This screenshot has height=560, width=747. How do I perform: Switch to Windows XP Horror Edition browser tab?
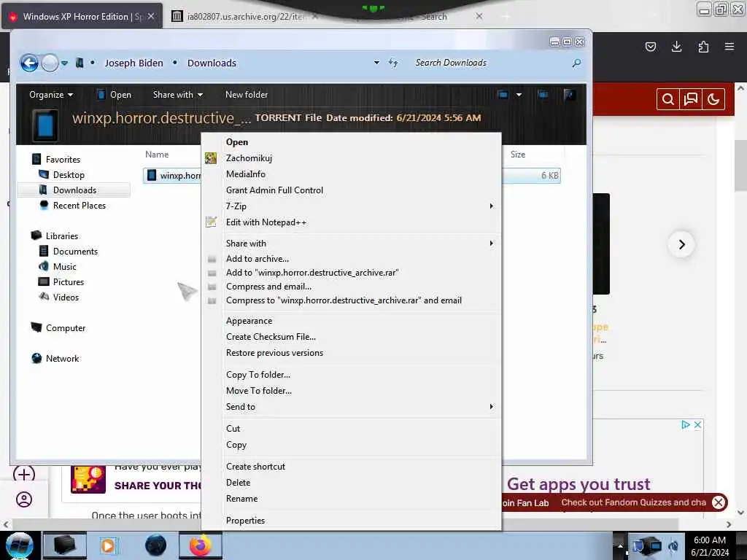point(82,17)
